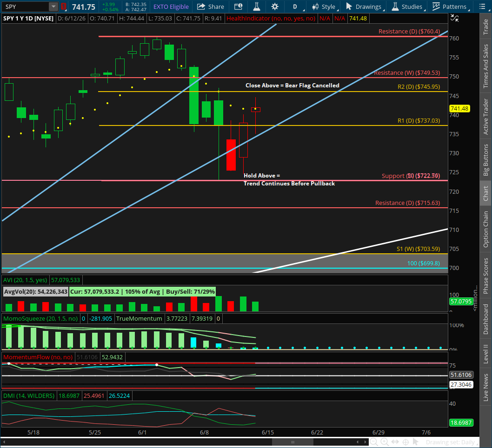Click the 100 ($699.8) moving average label
Screen dimensions: 492x448
click(423, 264)
